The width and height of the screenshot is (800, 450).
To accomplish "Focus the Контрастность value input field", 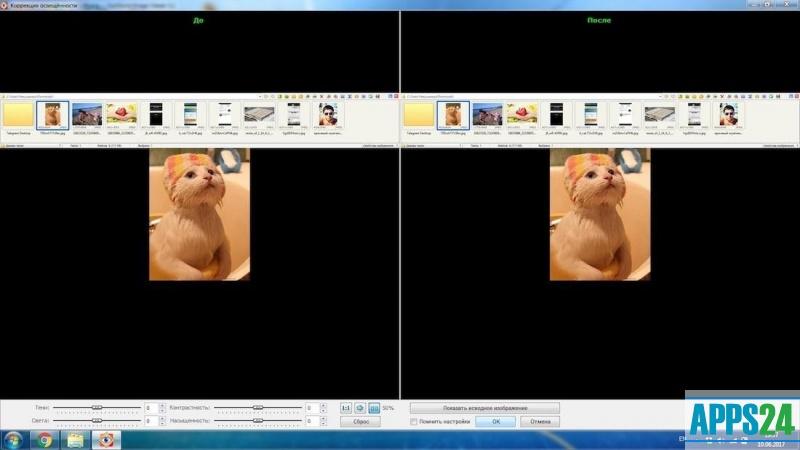I will [x=312, y=408].
